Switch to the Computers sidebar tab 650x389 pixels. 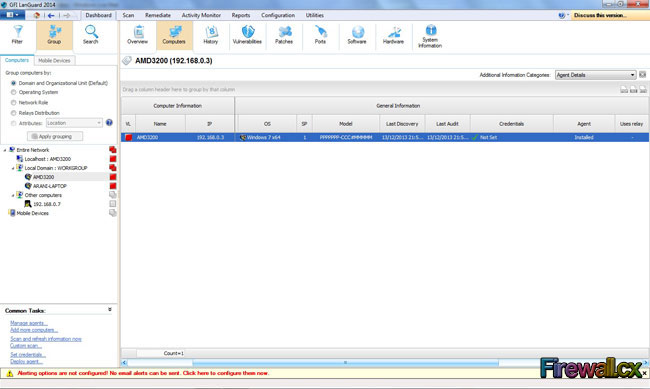[x=17, y=60]
